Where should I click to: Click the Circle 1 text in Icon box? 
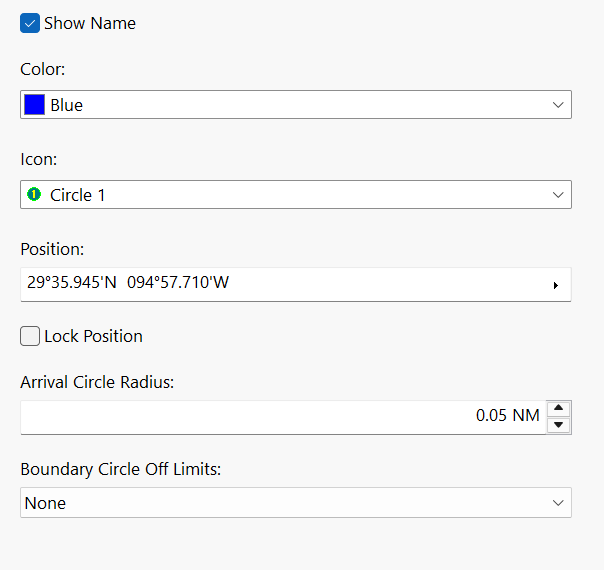(x=78, y=195)
